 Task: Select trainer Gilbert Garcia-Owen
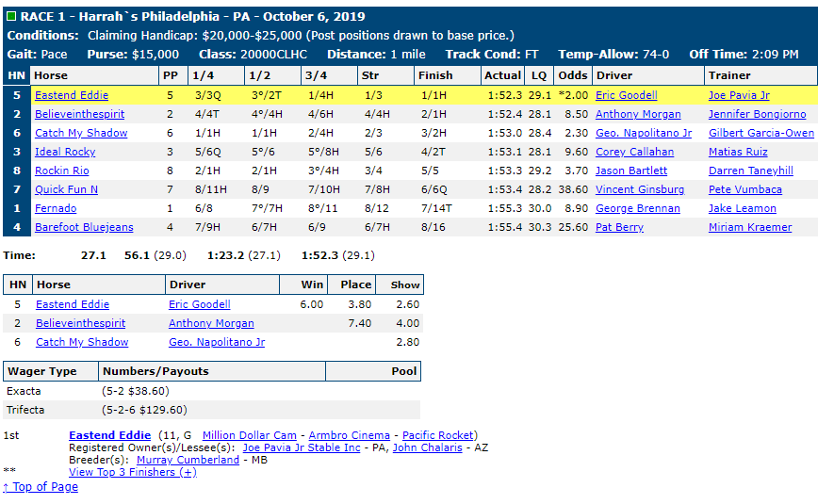click(x=761, y=133)
